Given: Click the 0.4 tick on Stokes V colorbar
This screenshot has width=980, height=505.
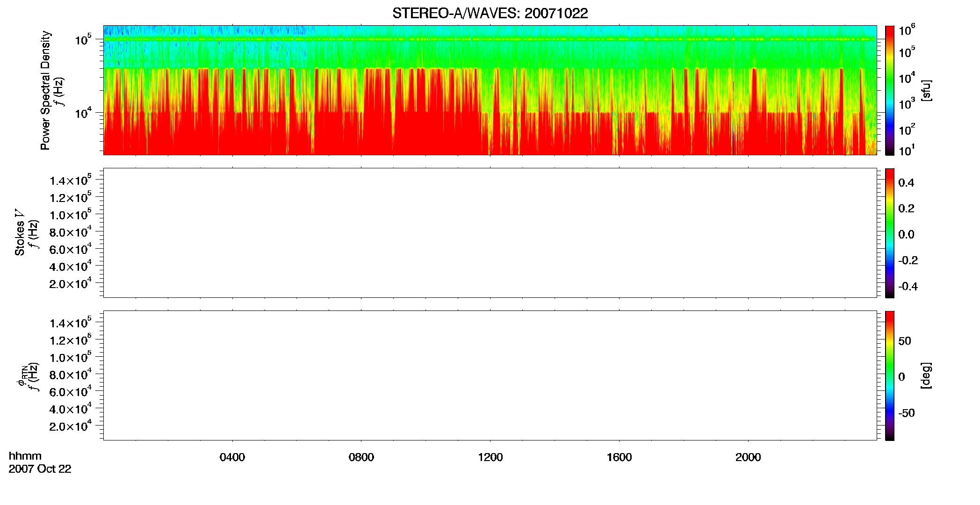Looking at the screenshot, I should coord(906,183).
